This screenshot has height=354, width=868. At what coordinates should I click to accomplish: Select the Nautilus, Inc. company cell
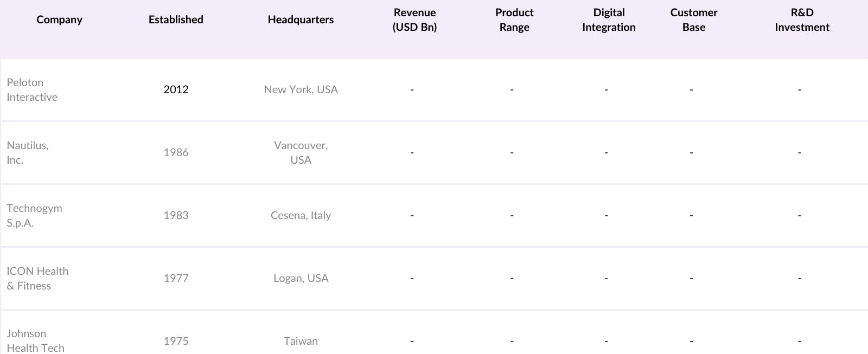coord(28,153)
